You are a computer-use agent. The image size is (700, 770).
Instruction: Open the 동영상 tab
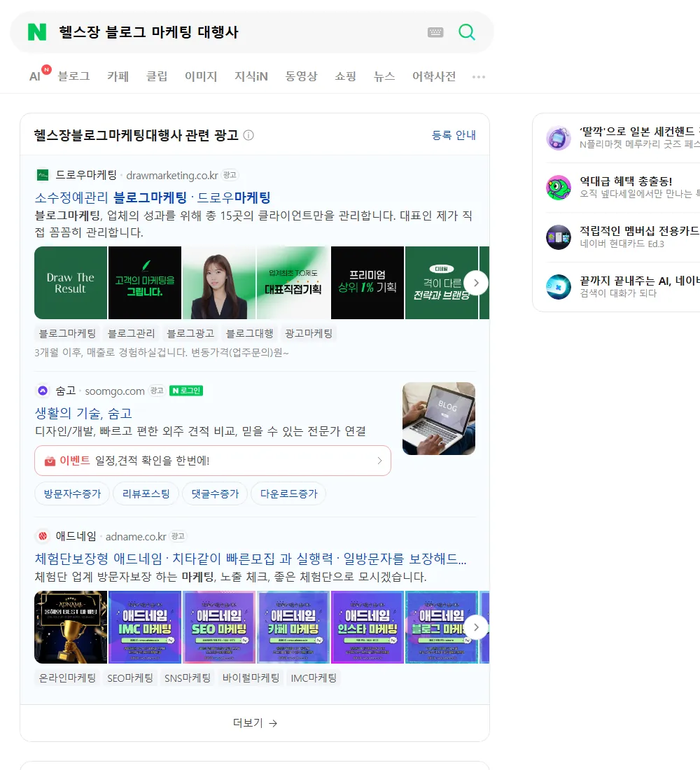301,76
